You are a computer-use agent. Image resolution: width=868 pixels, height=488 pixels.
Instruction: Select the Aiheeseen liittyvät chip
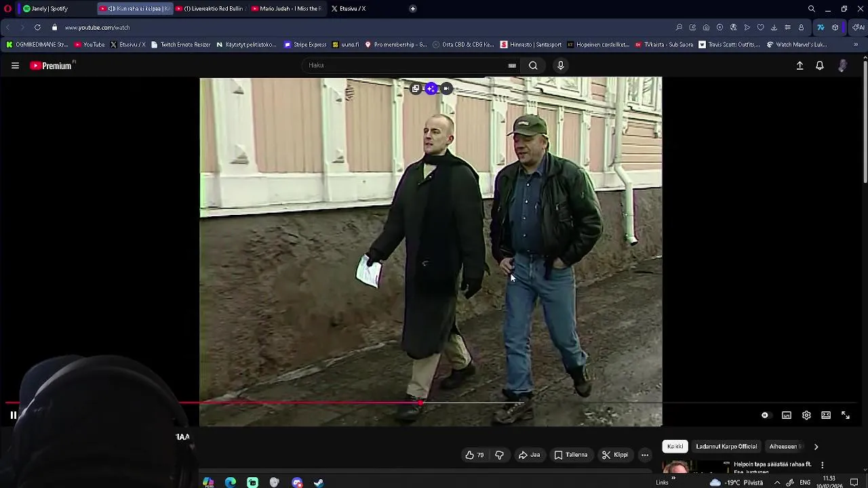point(786,447)
